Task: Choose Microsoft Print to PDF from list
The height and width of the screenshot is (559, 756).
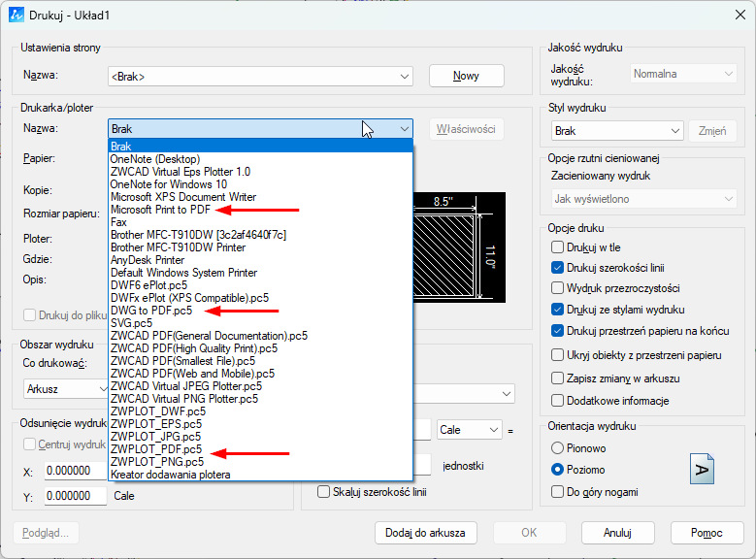Action: [x=161, y=210]
